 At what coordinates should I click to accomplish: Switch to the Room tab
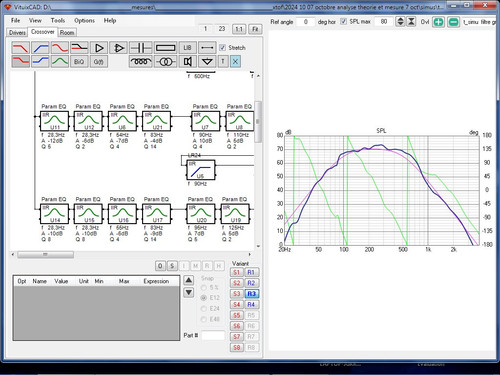(x=67, y=33)
